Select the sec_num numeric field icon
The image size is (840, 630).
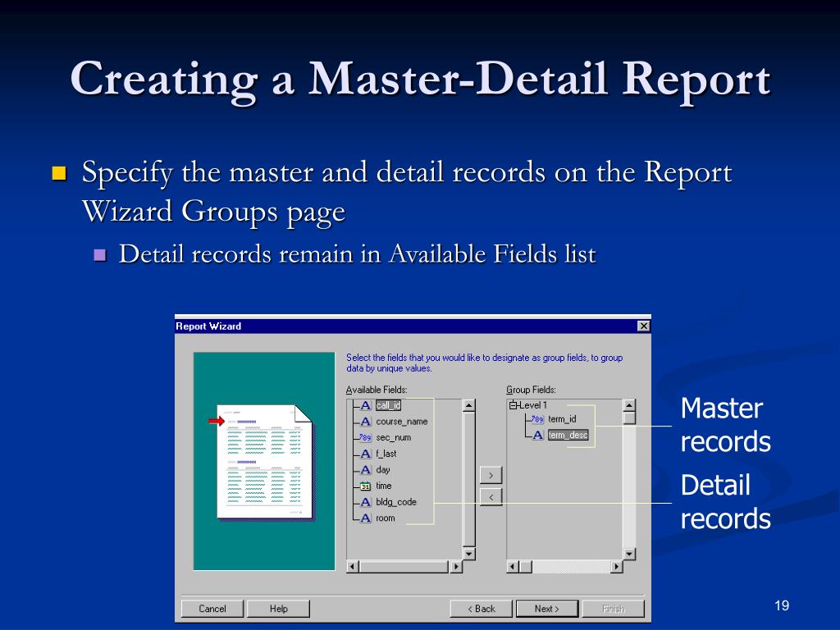pyautogui.click(x=365, y=438)
